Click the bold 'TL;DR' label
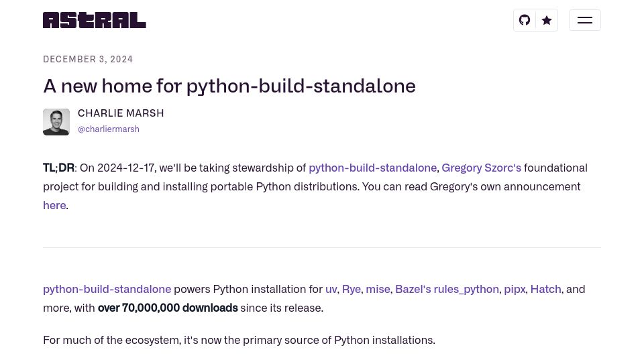This screenshot has width=644, height=362. point(59,168)
